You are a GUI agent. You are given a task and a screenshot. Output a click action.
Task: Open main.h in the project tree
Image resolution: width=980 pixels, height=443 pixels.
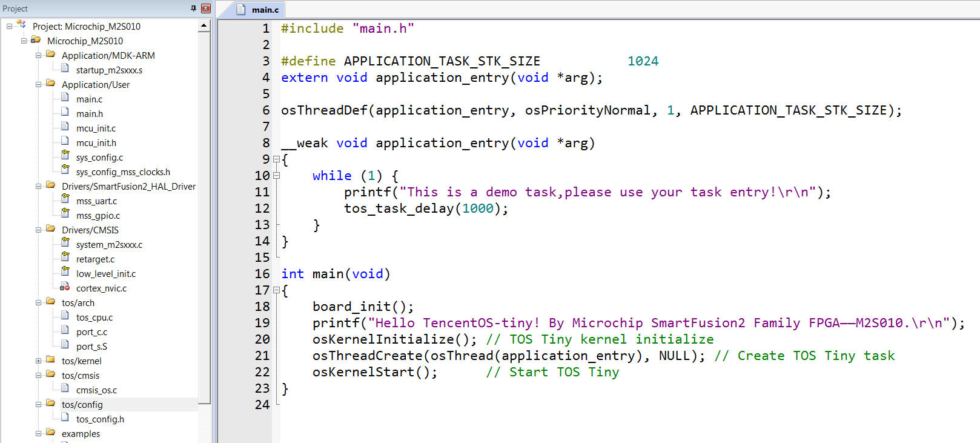click(x=90, y=114)
